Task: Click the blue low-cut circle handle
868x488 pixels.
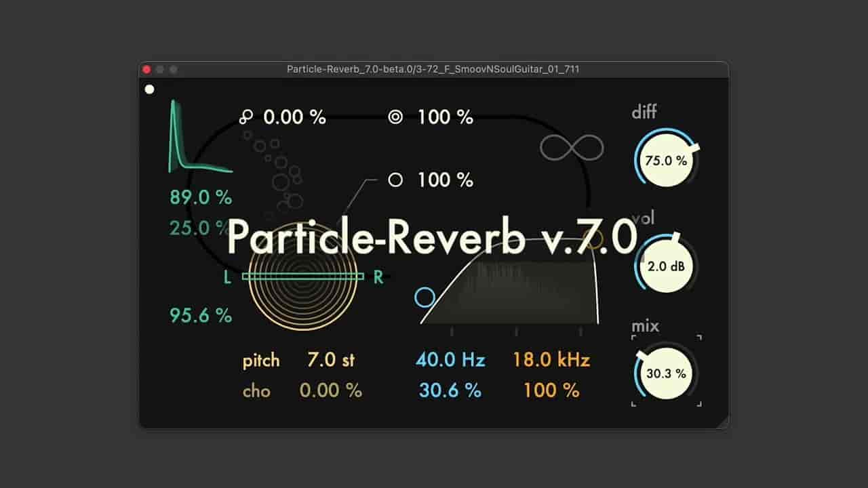Action: click(425, 297)
